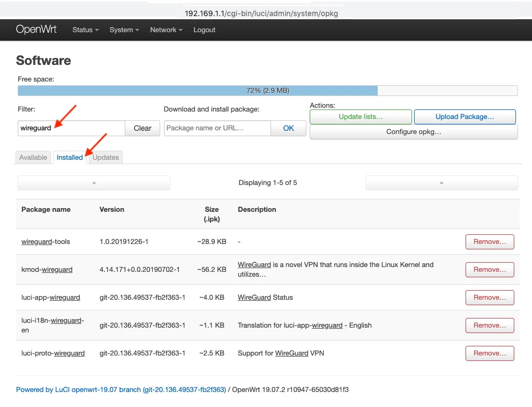The width and height of the screenshot is (532, 407).
Task: Clear the package filter
Action: pyautogui.click(x=143, y=128)
